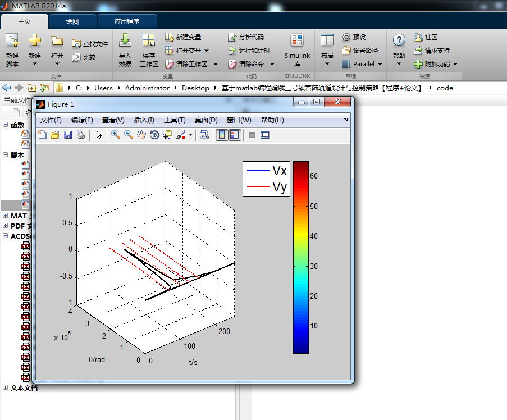
Task: Click the New Script icon in the ribbon
Action: coord(12,40)
